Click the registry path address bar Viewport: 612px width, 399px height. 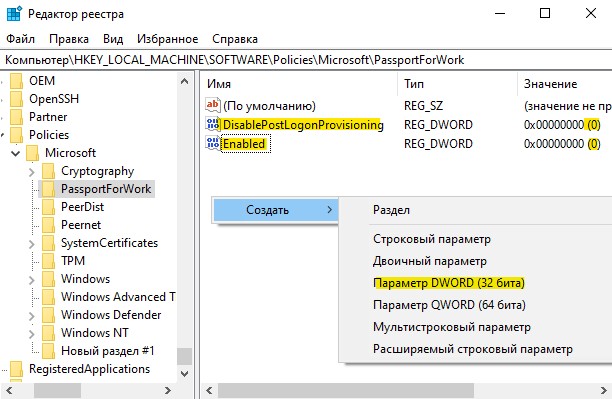coord(306,60)
